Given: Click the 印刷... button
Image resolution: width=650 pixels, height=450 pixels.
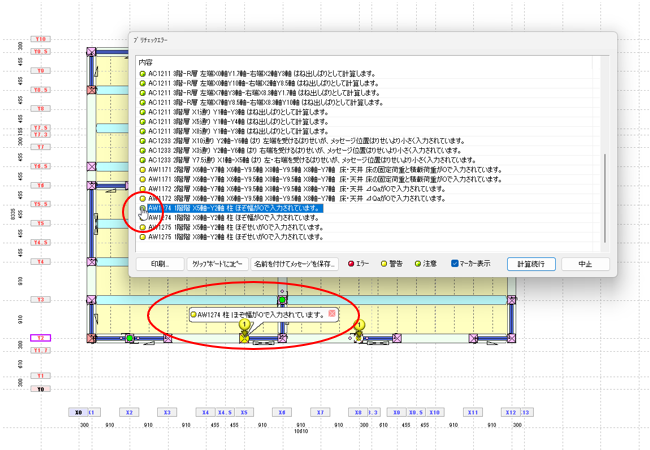Looking at the screenshot, I should point(160,264).
